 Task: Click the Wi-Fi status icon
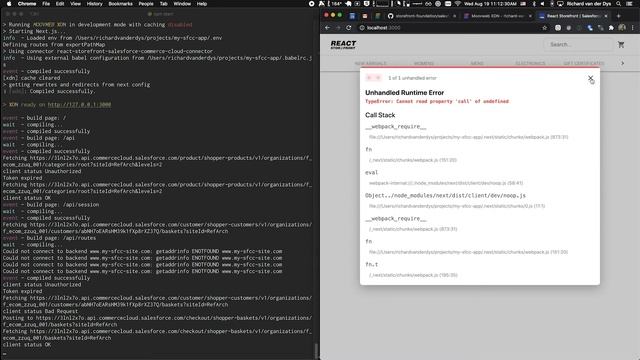pos(458,4)
